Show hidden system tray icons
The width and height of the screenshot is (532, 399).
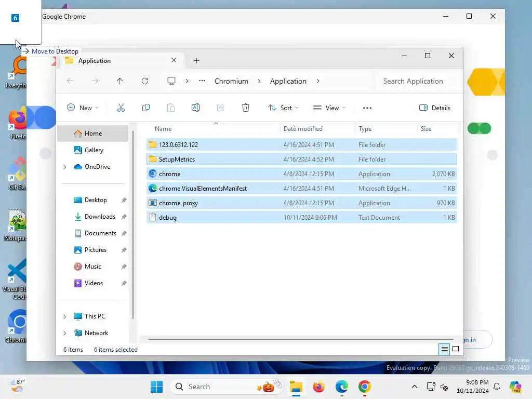(414, 387)
